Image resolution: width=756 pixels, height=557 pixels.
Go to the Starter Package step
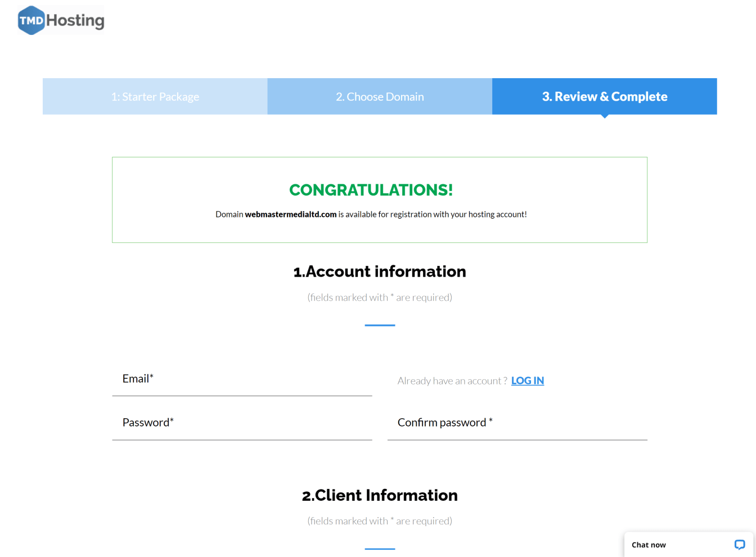(155, 97)
